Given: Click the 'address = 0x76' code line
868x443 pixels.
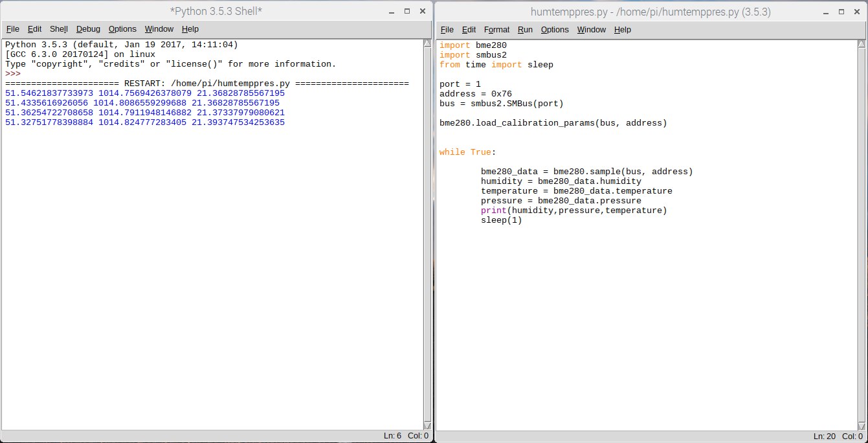Looking at the screenshot, I should tap(476, 94).
